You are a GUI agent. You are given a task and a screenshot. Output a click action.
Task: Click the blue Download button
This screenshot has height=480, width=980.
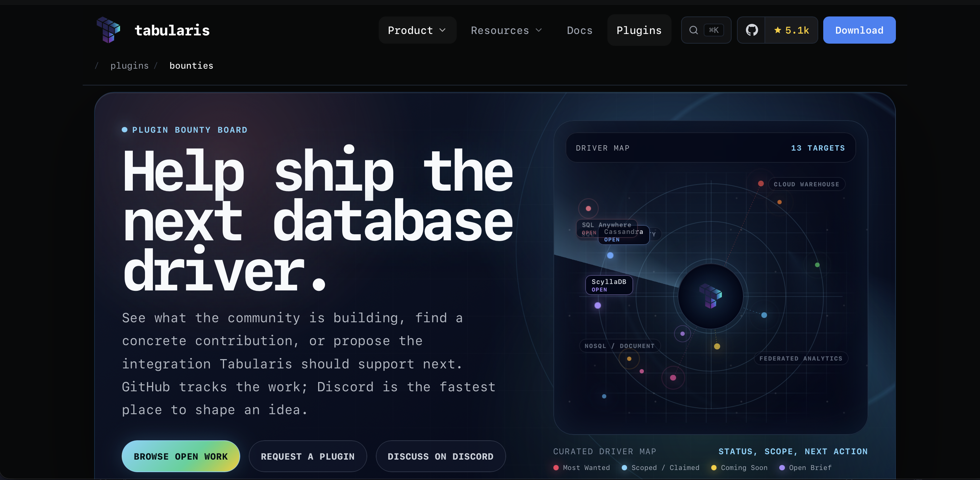pos(859,30)
